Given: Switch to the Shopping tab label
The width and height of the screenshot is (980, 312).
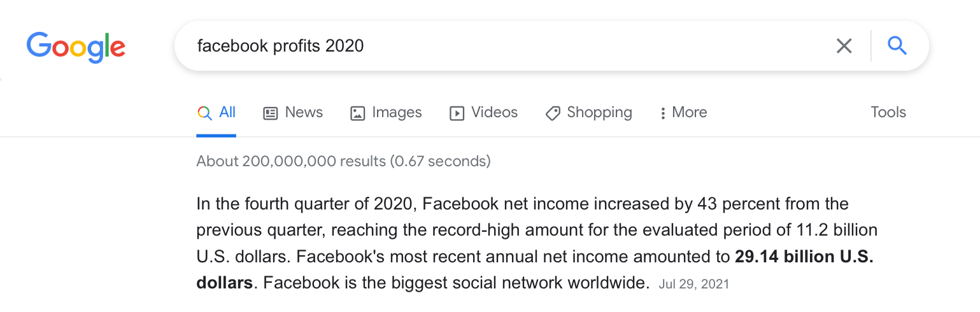Looking at the screenshot, I should 599,113.
